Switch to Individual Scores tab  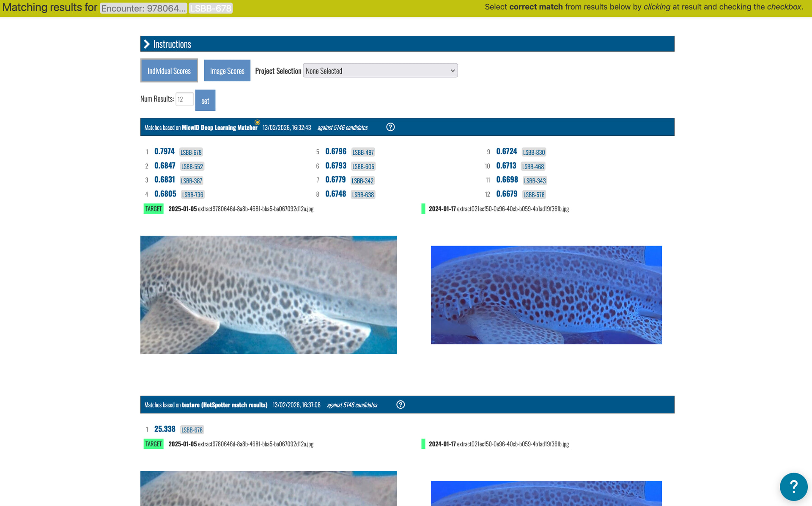(169, 71)
